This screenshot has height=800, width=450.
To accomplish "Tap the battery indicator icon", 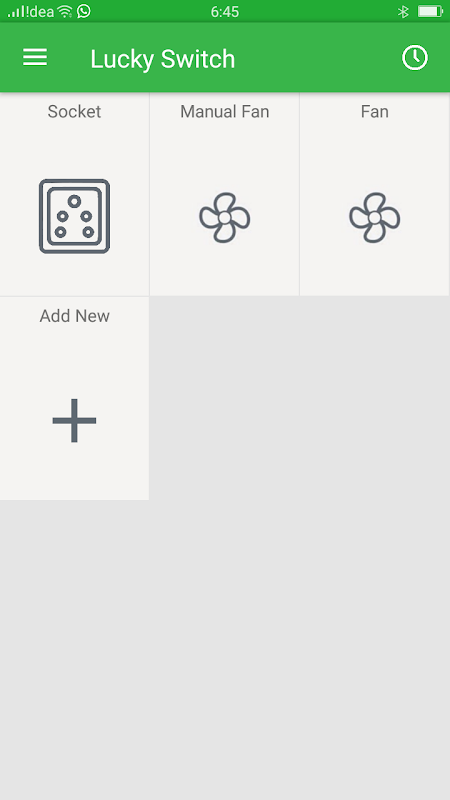I will tap(431, 11).
